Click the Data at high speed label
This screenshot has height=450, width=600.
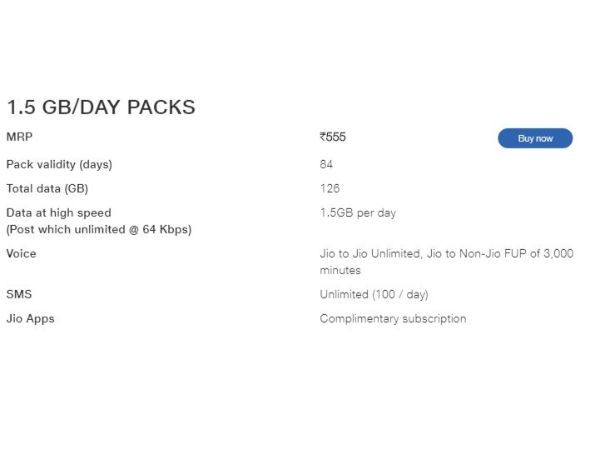tap(58, 213)
